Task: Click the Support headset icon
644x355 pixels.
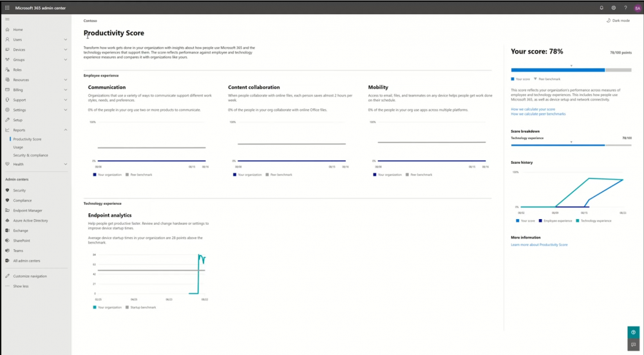Action: [7, 100]
